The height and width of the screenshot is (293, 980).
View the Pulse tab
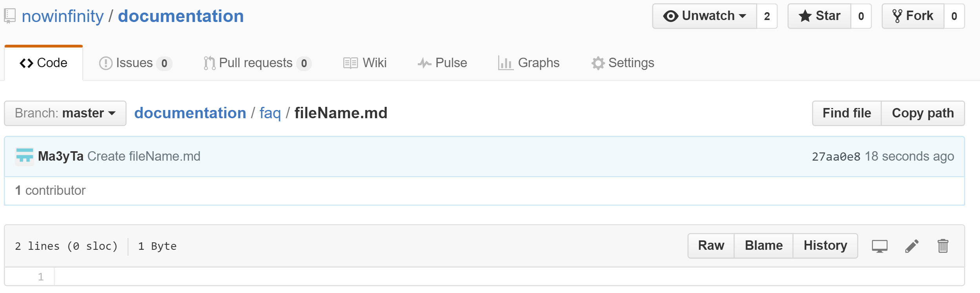coord(442,63)
